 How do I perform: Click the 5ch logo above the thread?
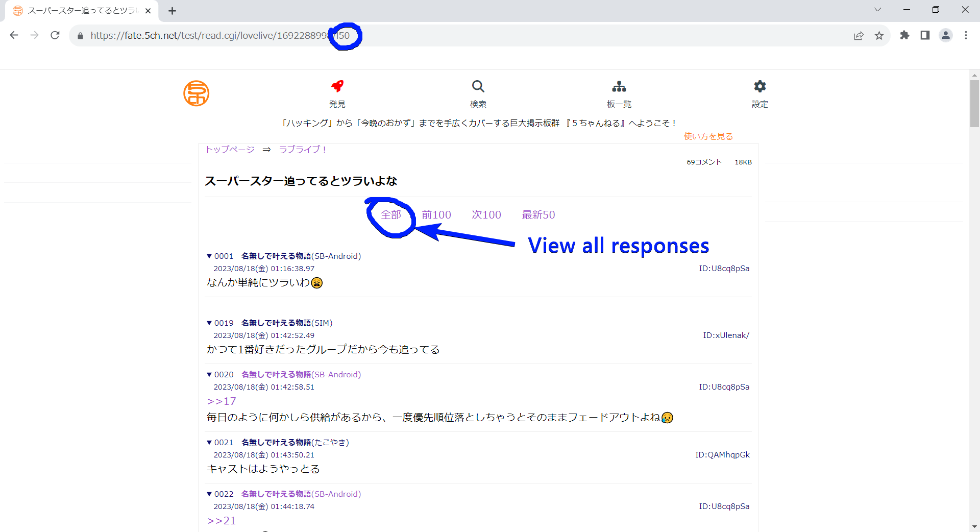pos(197,93)
